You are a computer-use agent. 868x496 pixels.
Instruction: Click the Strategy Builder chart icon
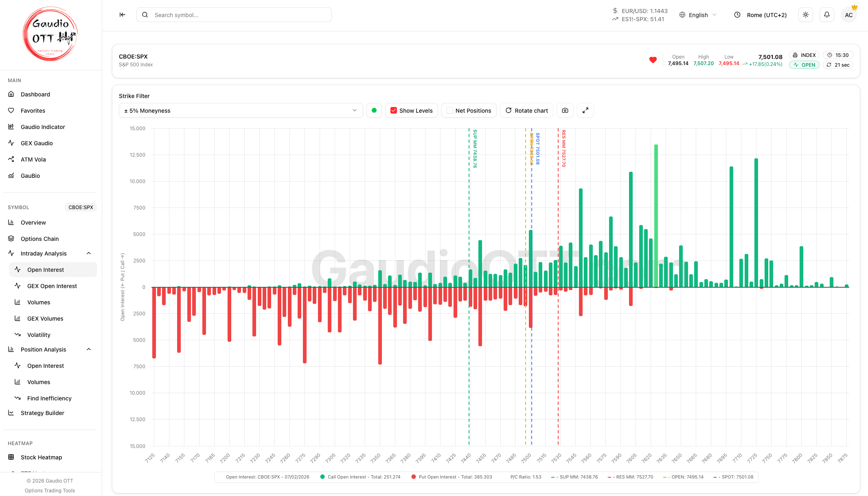pyautogui.click(x=11, y=413)
